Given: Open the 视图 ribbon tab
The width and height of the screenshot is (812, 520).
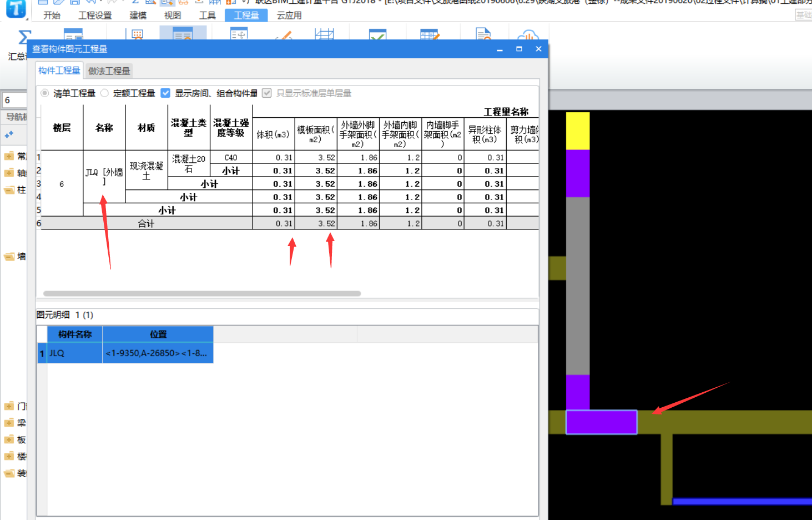Looking at the screenshot, I should [173, 16].
